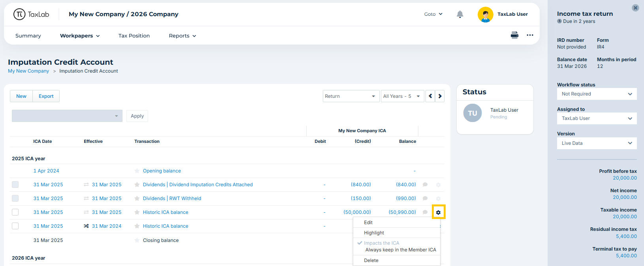Click the highlighted gear on Historic ICA row
The image size is (644, 266).
(439, 212)
